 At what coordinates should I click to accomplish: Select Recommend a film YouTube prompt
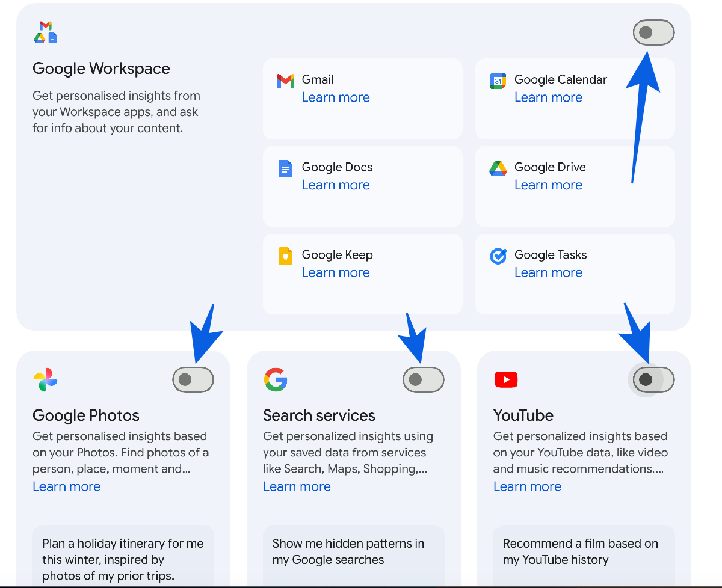[x=584, y=556]
